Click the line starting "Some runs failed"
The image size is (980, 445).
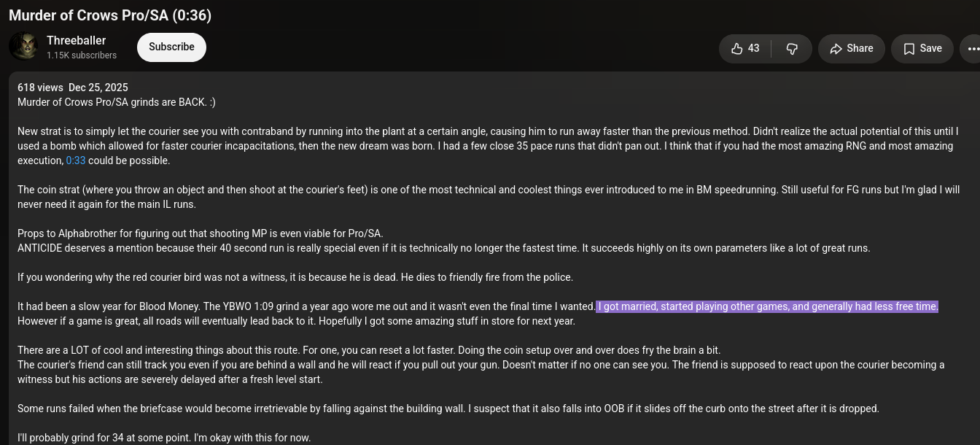(448, 409)
